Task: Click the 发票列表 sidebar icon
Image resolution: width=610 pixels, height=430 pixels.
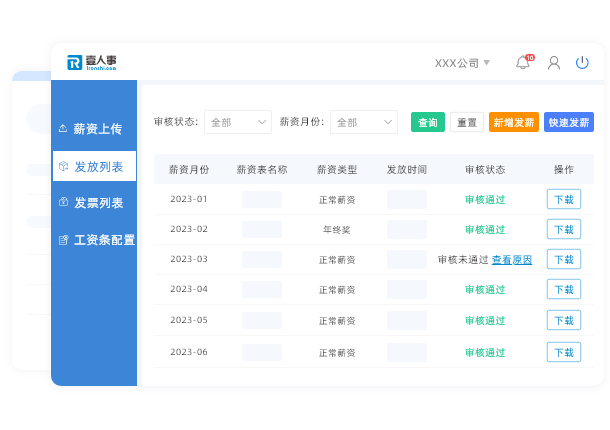Action: [63, 202]
